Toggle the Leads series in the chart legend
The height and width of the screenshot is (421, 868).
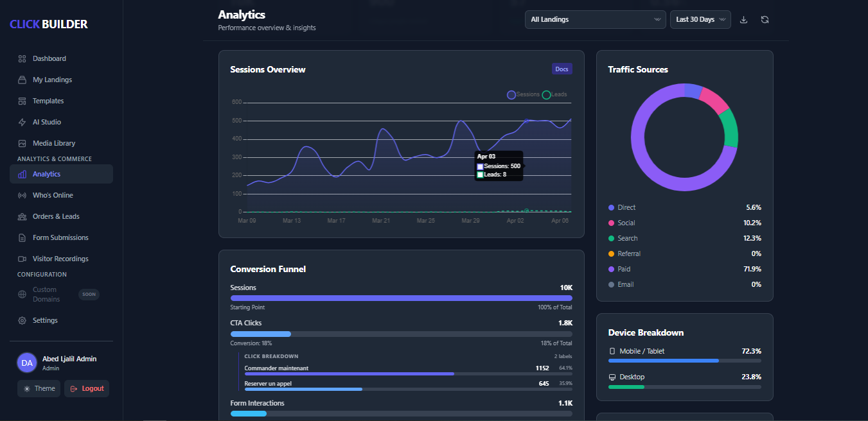click(553, 94)
